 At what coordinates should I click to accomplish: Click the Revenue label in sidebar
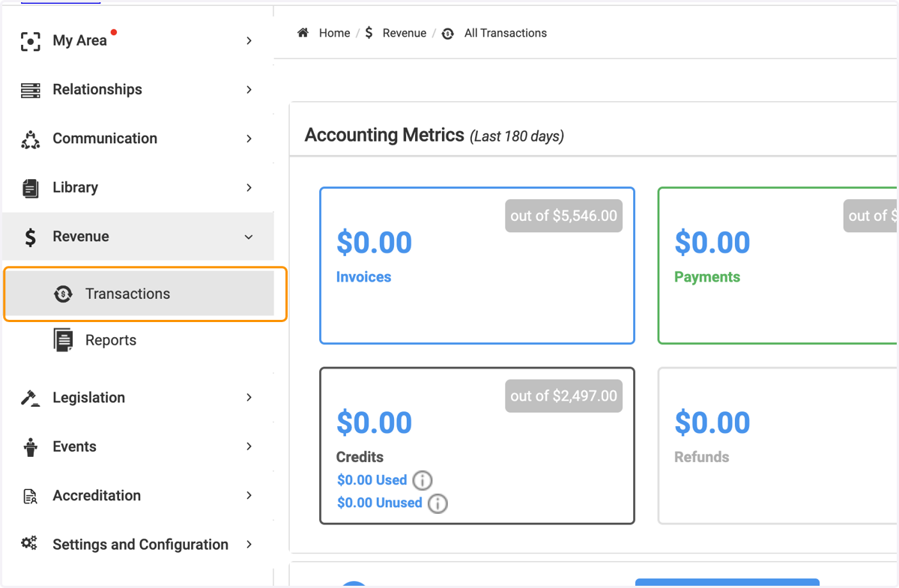coord(81,237)
